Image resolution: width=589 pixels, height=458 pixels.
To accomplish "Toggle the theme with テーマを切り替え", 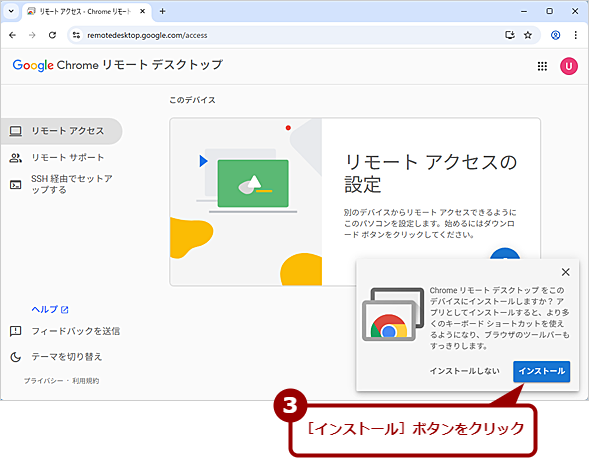I will 66,357.
